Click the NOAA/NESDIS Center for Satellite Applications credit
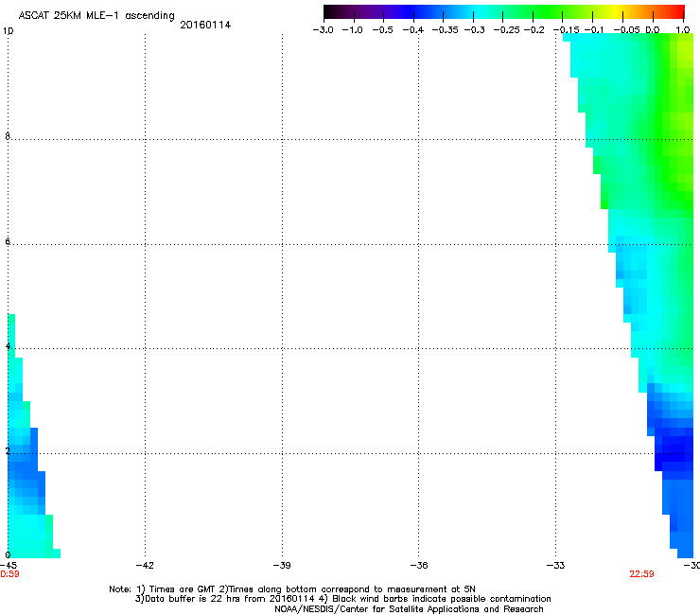Image resolution: width=700 pixels, height=615 pixels. pos(409,609)
